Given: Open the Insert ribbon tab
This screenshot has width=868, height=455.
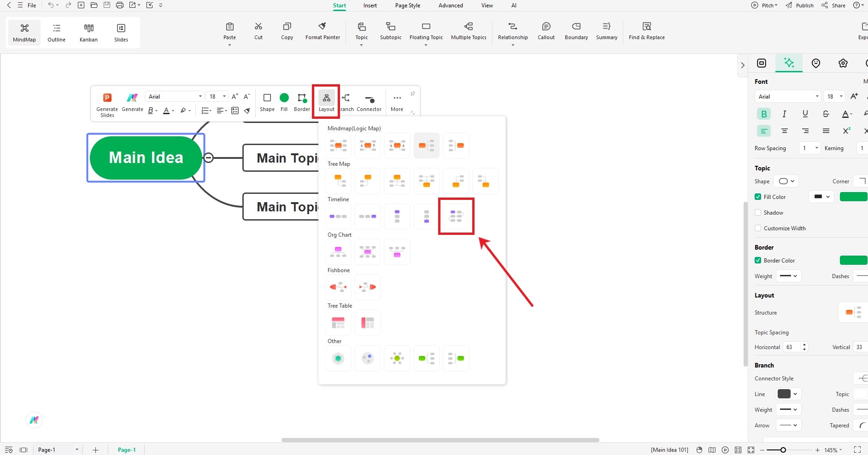Looking at the screenshot, I should click(370, 6).
